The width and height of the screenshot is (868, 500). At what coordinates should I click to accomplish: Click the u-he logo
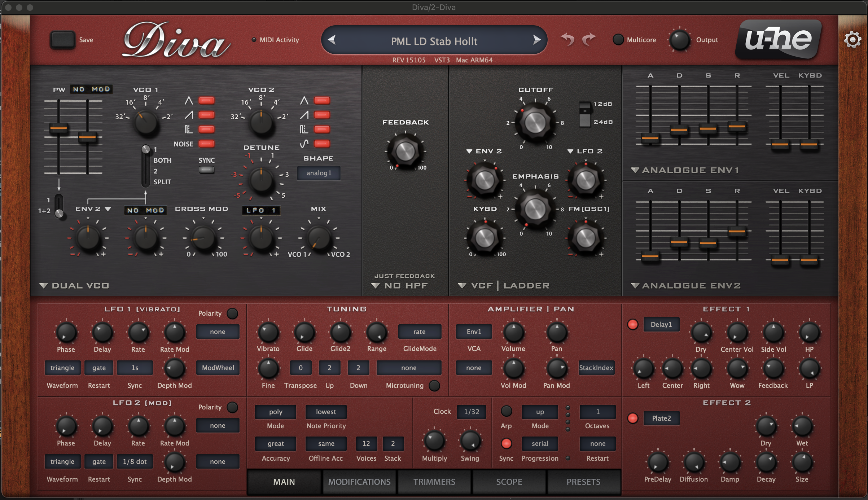click(x=779, y=40)
